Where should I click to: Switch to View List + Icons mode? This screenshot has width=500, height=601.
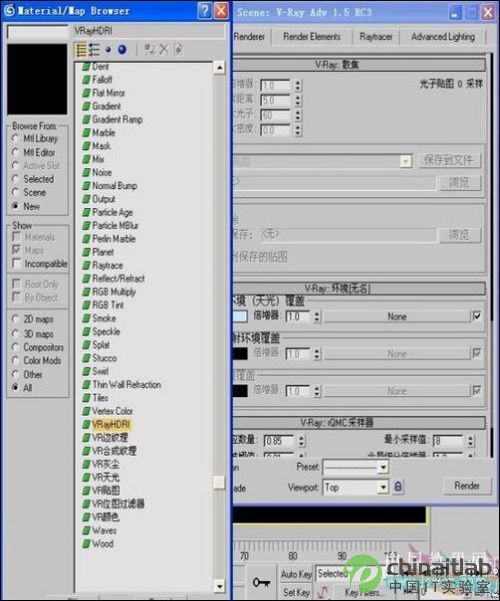click(x=94, y=50)
